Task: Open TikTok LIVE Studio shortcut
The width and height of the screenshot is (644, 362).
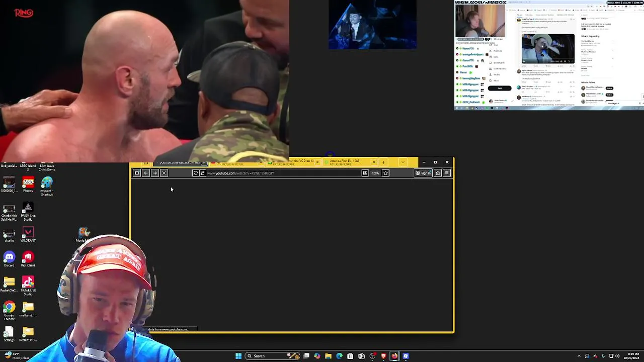Action: pos(28,286)
